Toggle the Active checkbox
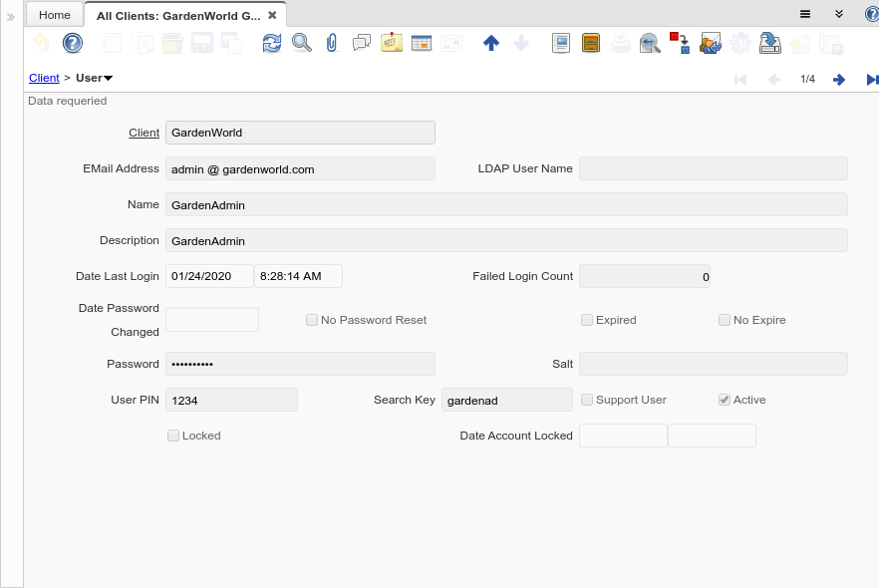The width and height of the screenshot is (879, 588). (x=725, y=400)
